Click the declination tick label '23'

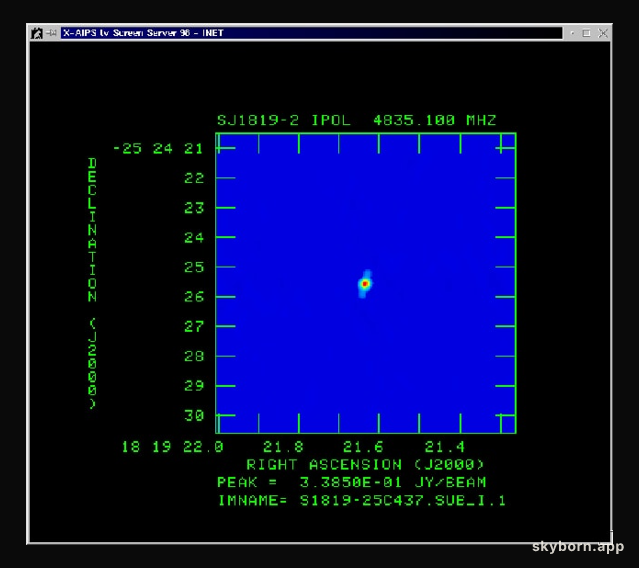pos(194,208)
